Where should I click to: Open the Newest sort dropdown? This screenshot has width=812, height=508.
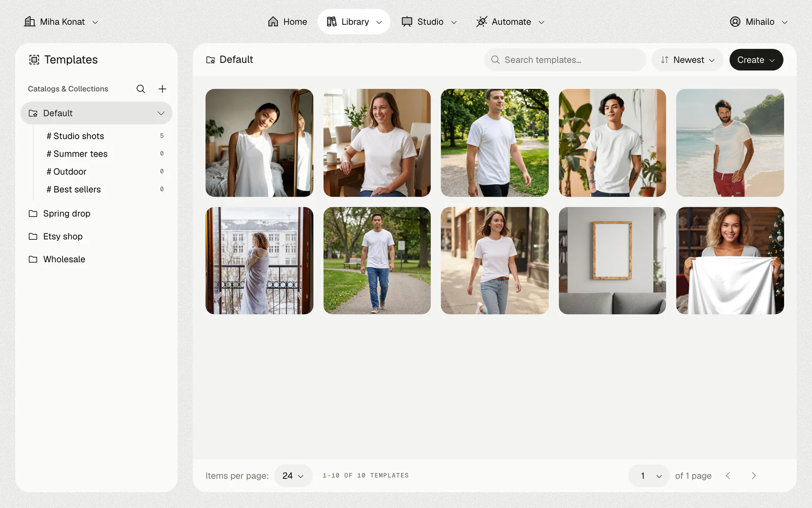[x=688, y=60]
